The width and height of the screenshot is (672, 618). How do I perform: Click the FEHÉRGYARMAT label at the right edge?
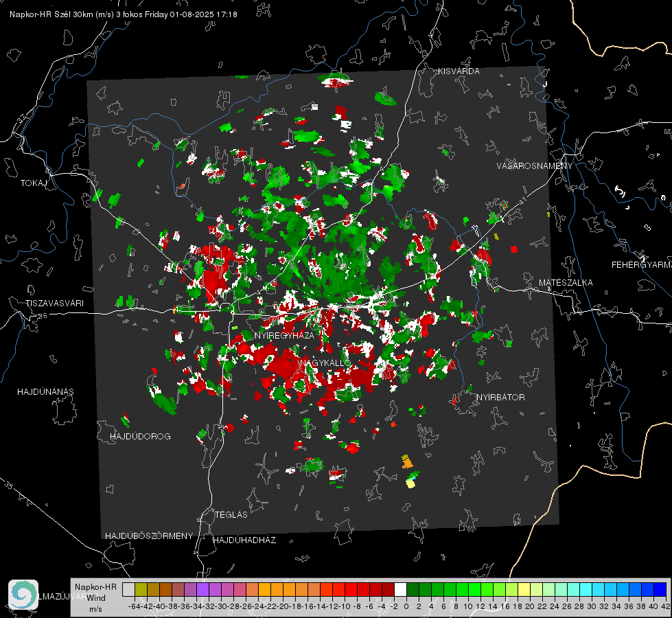642,265
